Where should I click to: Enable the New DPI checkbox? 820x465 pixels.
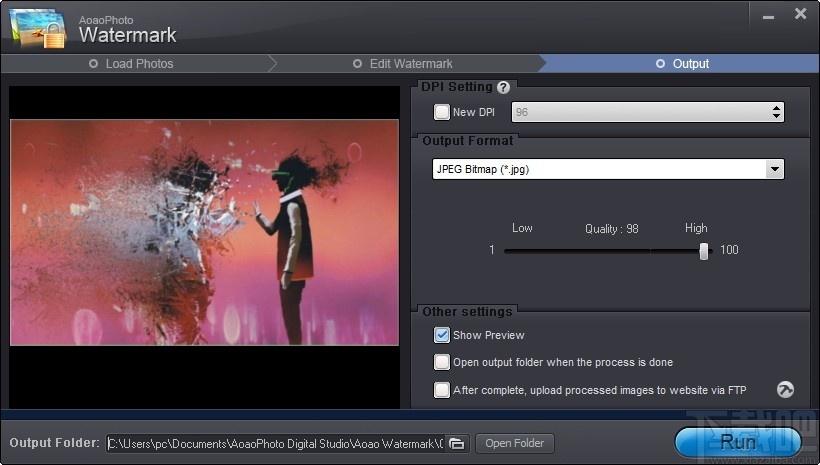[441, 112]
